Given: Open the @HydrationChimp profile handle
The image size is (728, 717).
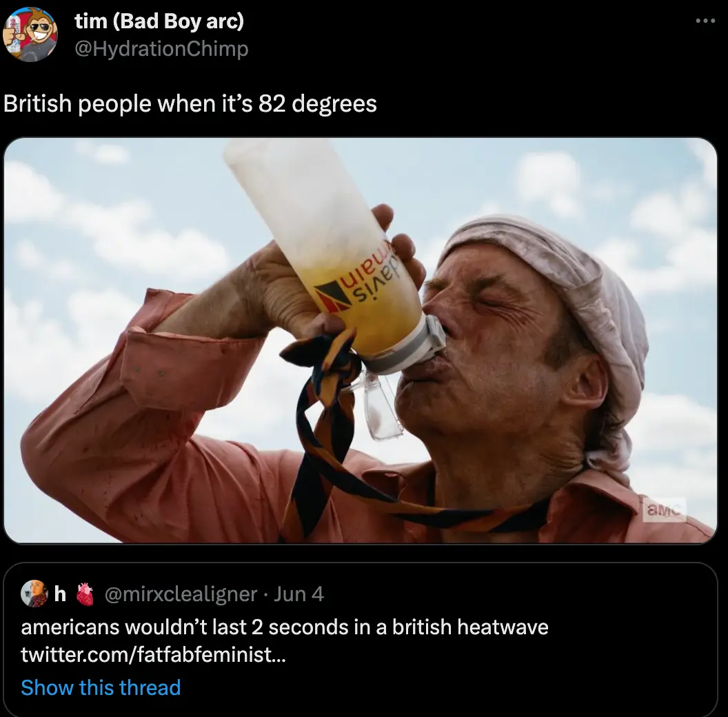Looking at the screenshot, I should pyautogui.click(x=163, y=49).
